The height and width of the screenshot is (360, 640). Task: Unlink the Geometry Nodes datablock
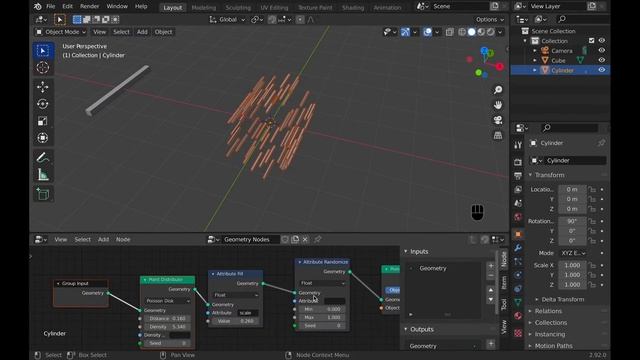(305, 240)
